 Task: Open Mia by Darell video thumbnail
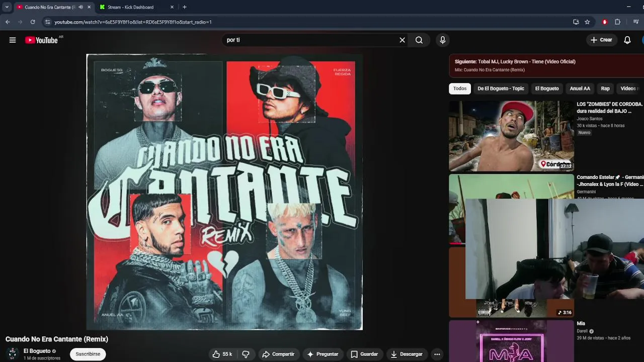[x=511, y=341]
